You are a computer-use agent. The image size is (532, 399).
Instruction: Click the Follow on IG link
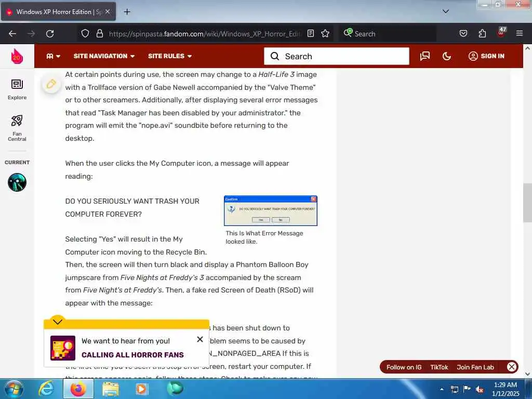pyautogui.click(x=404, y=367)
